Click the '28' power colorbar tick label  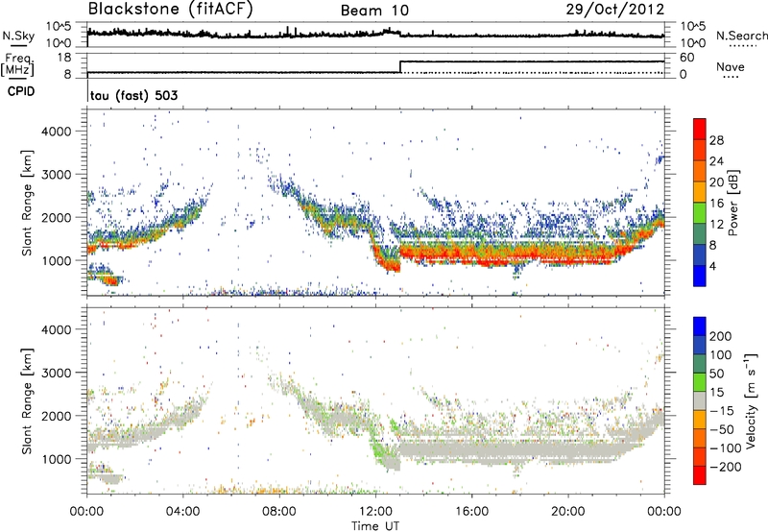(x=716, y=140)
